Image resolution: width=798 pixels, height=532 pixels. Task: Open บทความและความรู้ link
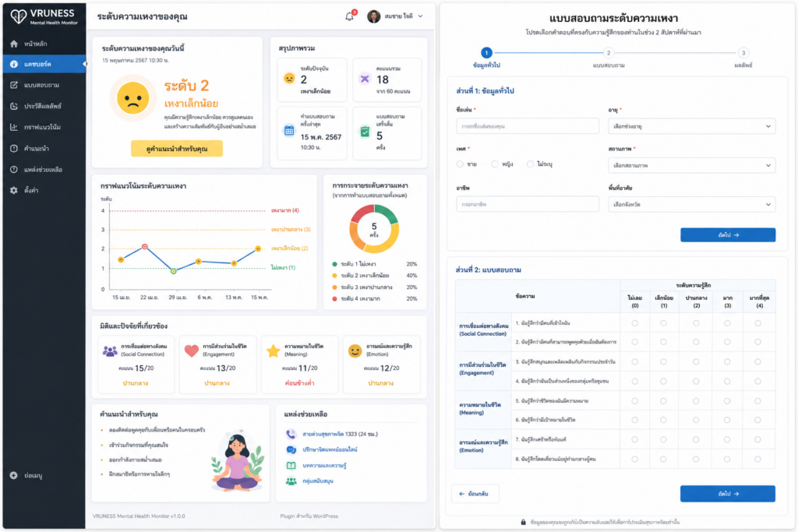[324, 465]
